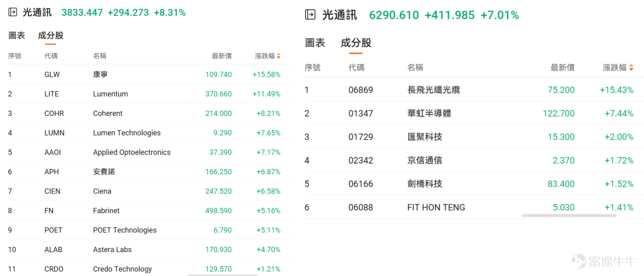The height and width of the screenshot is (276, 644).
Task: Open POET Technologies row
Action: pyautogui.click(x=151, y=230)
